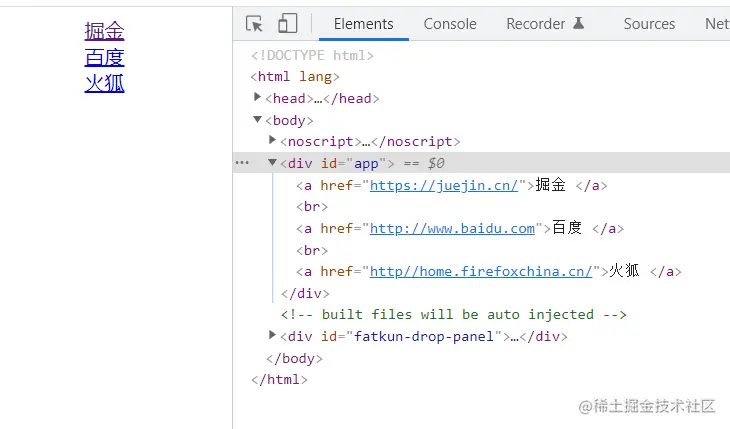Image resolution: width=730 pixels, height=429 pixels.
Task: Open the Sources tab
Action: click(649, 24)
